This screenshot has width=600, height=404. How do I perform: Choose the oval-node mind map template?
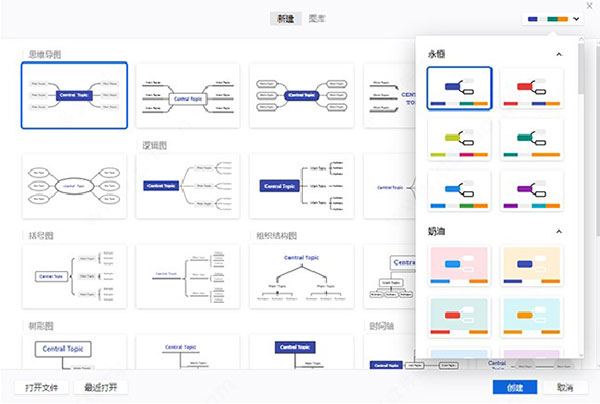pos(74,186)
